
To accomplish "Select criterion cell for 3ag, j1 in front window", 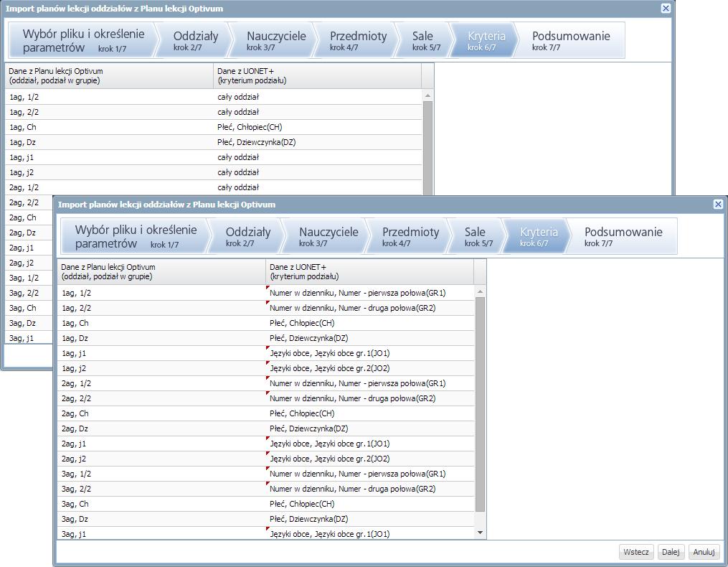I will click(x=369, y=533).
